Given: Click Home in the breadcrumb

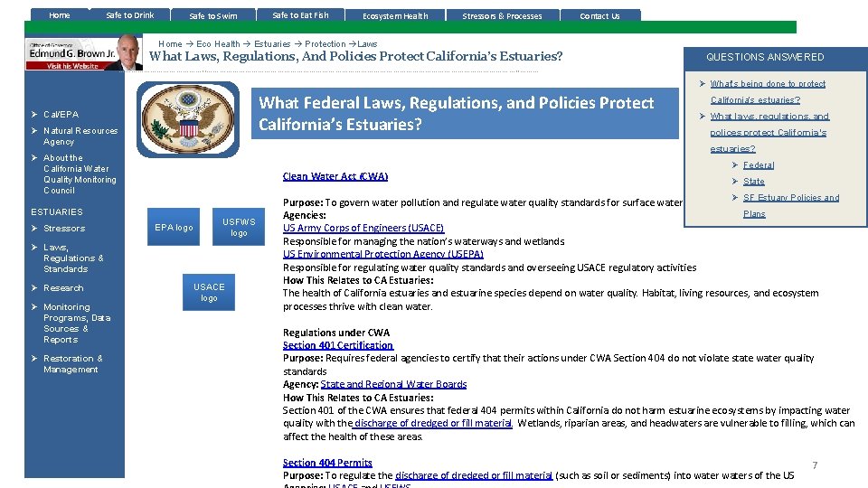Looking at the screenshot, I should tap(170, 43).
